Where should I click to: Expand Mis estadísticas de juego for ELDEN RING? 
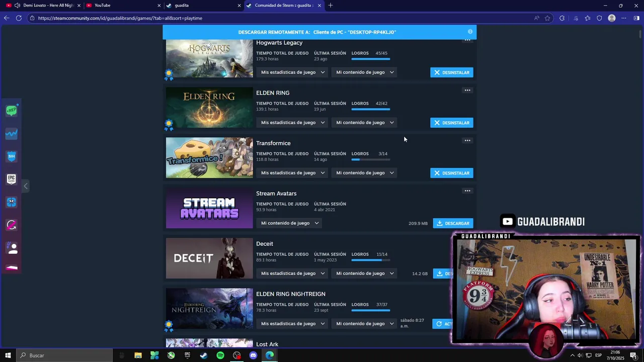point(293,123)
